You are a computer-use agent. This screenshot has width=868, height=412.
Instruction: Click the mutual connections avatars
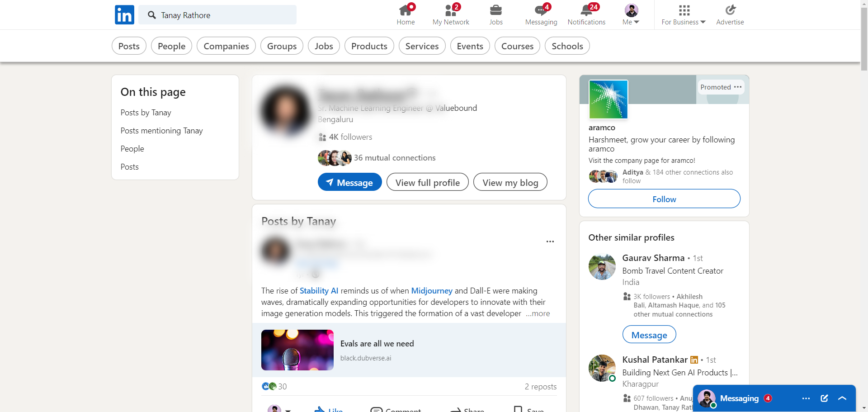[335, 158]
